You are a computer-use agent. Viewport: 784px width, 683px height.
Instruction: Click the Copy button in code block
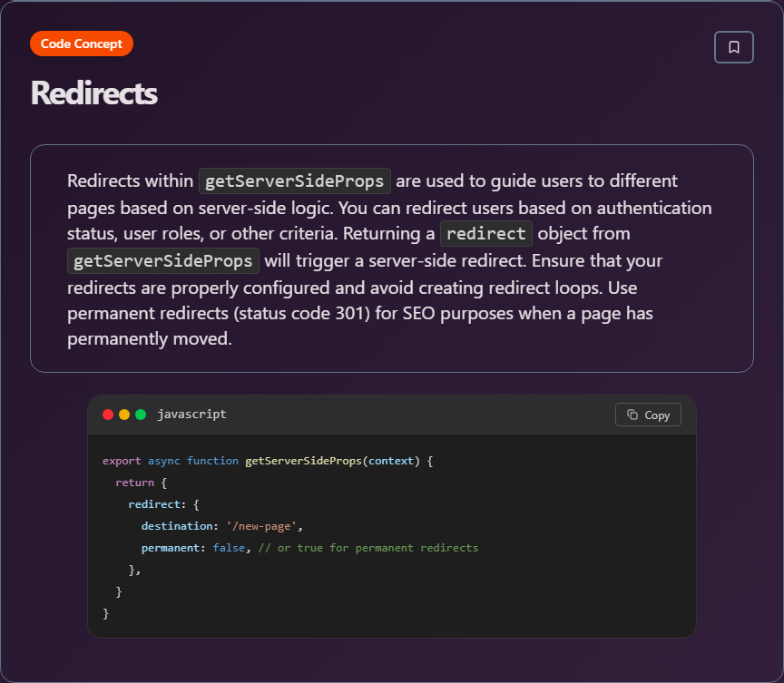(x=648, y=415)
